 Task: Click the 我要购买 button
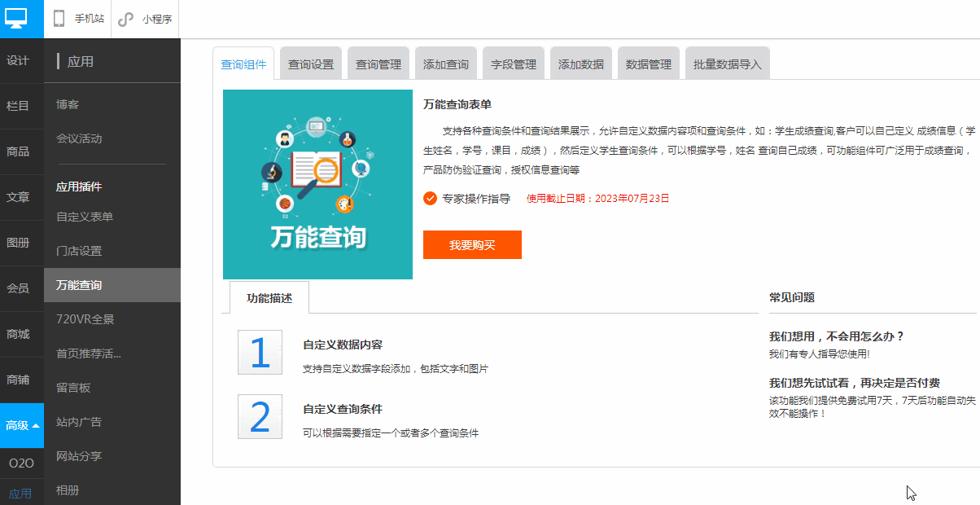(472, 245)
